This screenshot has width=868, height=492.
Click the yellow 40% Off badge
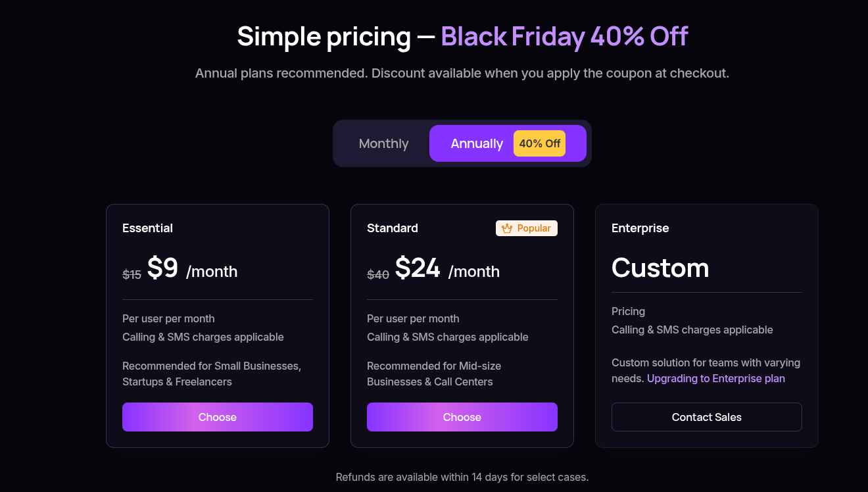[539, 143]
